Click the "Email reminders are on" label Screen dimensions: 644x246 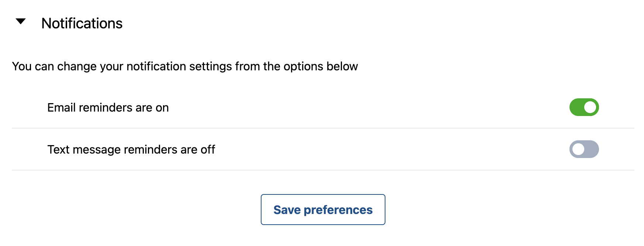(x=108, y=108)
